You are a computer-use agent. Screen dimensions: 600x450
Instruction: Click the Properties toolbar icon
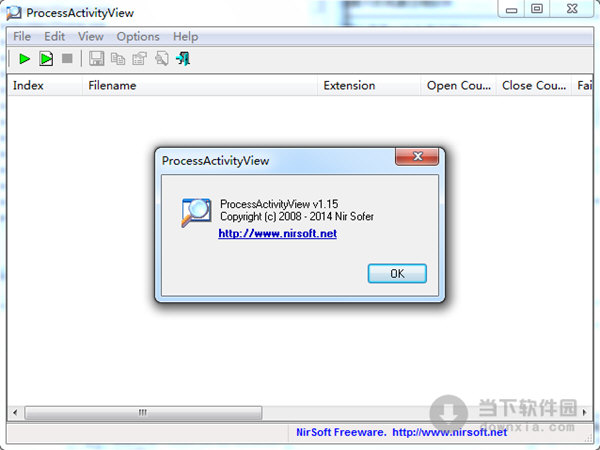click(139, 59)
